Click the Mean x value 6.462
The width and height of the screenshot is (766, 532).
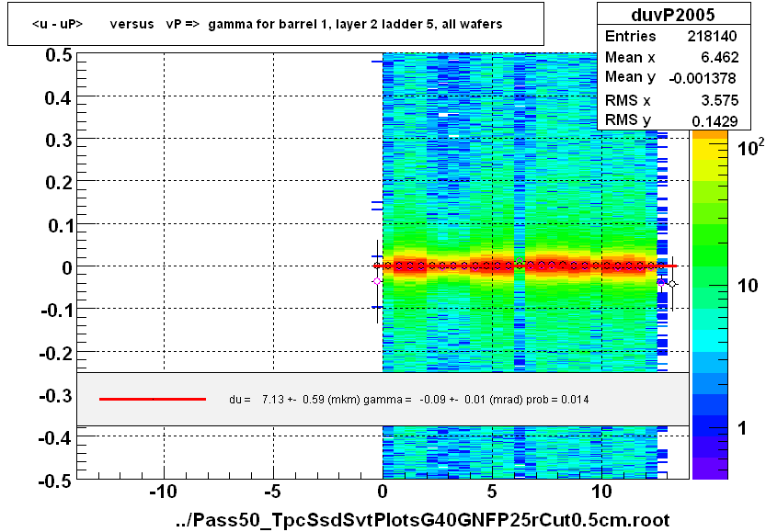720,57
